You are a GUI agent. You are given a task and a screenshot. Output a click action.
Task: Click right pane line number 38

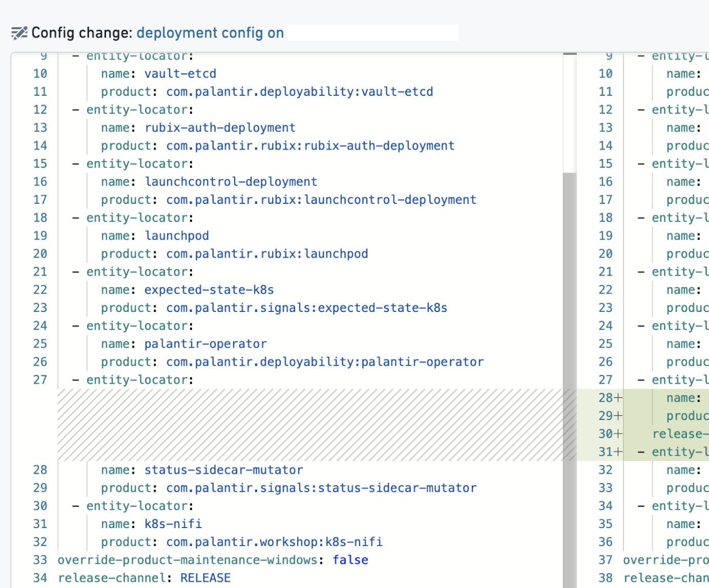coord(606,578)
